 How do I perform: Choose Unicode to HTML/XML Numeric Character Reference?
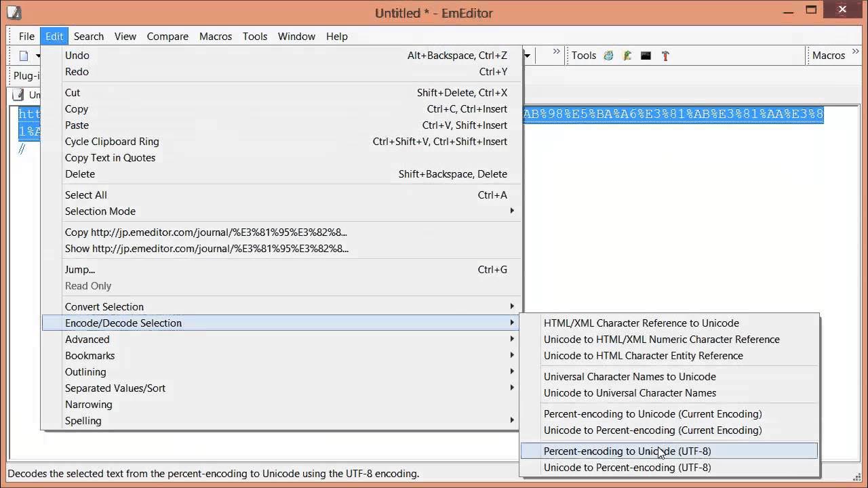click(669, 340)
